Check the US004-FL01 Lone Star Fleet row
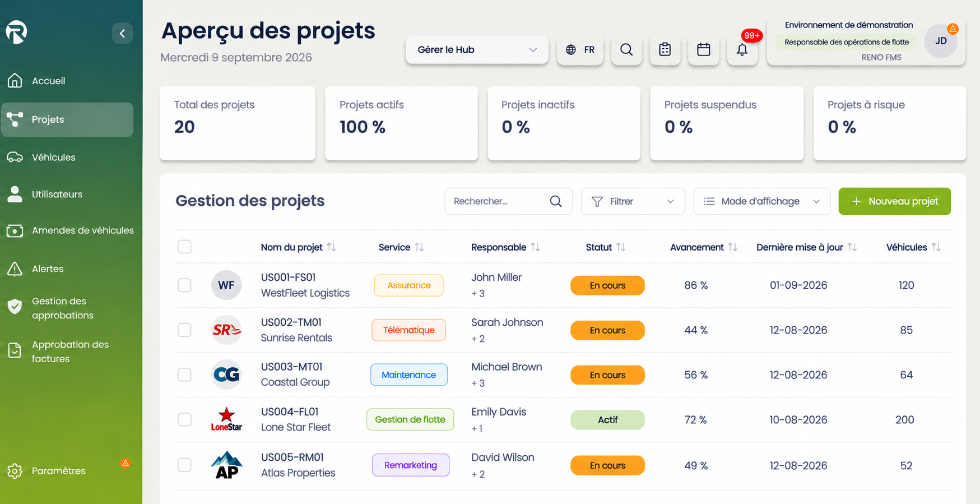Image resolution: width=980 pixels, height=504 pixels. [x=184, y=419]
